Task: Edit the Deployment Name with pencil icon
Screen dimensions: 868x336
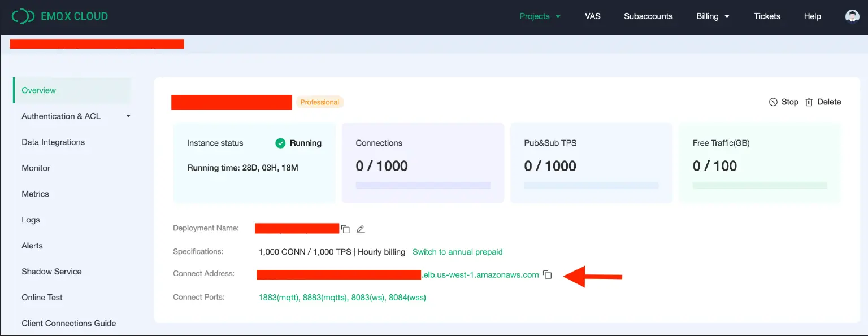Action: click(361, 229)
